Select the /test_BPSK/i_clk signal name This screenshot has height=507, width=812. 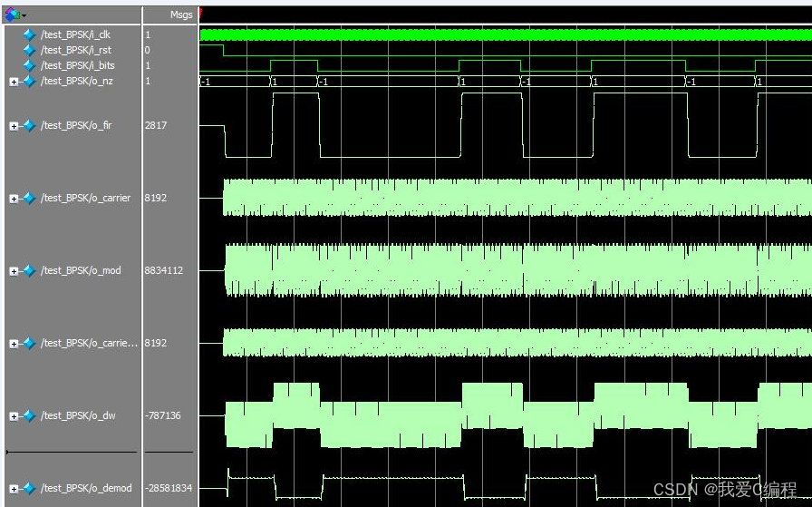pos(76,34)
